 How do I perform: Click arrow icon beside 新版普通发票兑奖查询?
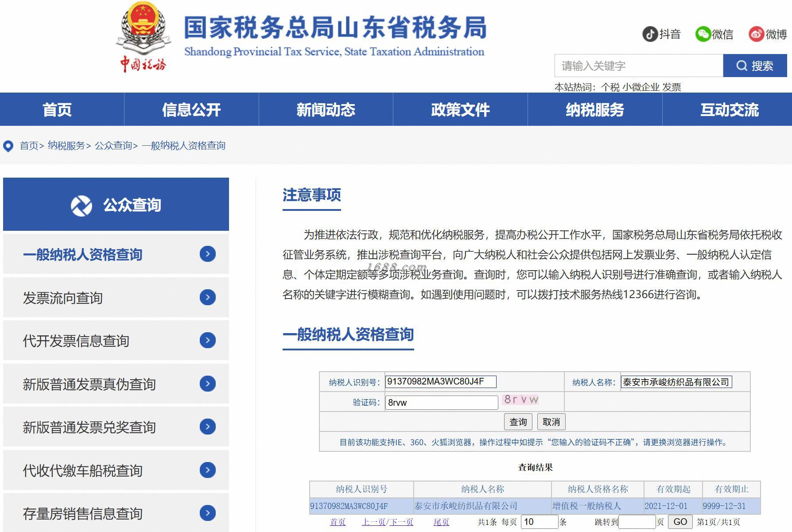click(x=207, y=427)
